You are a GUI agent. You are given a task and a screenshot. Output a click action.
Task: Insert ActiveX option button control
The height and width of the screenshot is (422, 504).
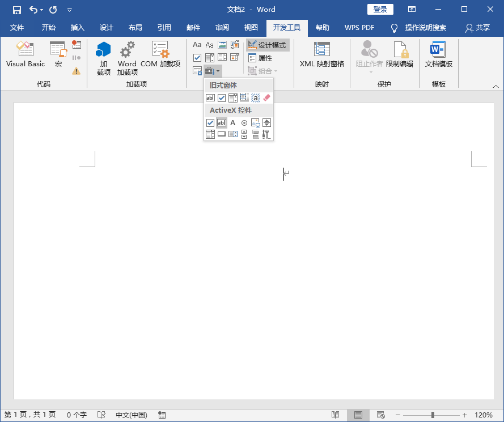pos(244,123)
